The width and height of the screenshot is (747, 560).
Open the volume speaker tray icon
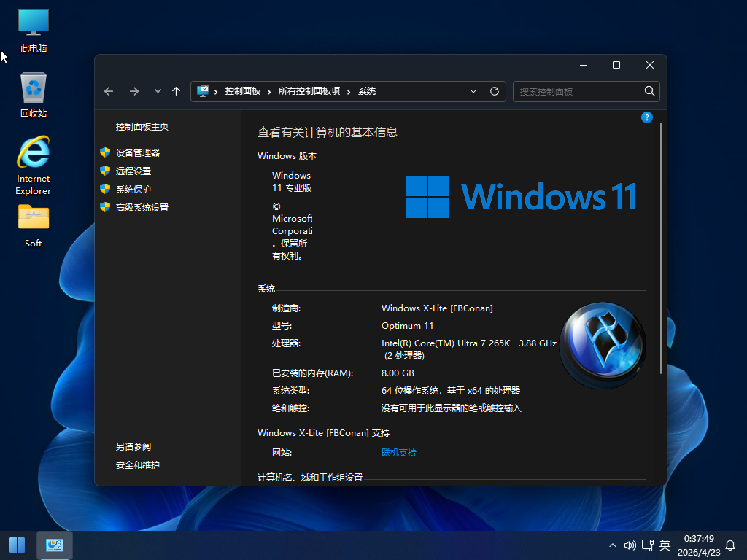coord(630,545)
